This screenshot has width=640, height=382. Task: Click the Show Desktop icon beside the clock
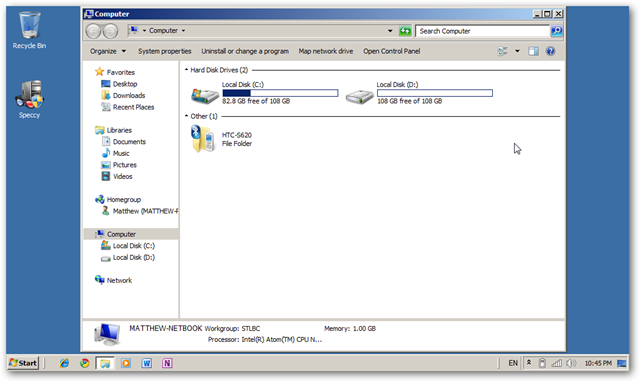coord(622,363)
